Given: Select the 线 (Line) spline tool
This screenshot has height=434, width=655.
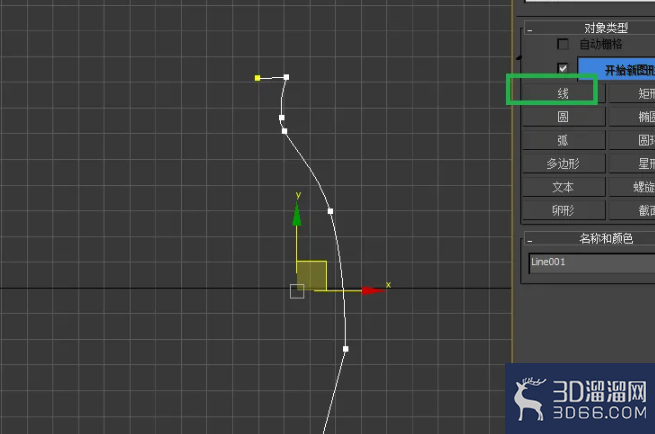Looking at the screenshot, I should click(x=563, y=94).
